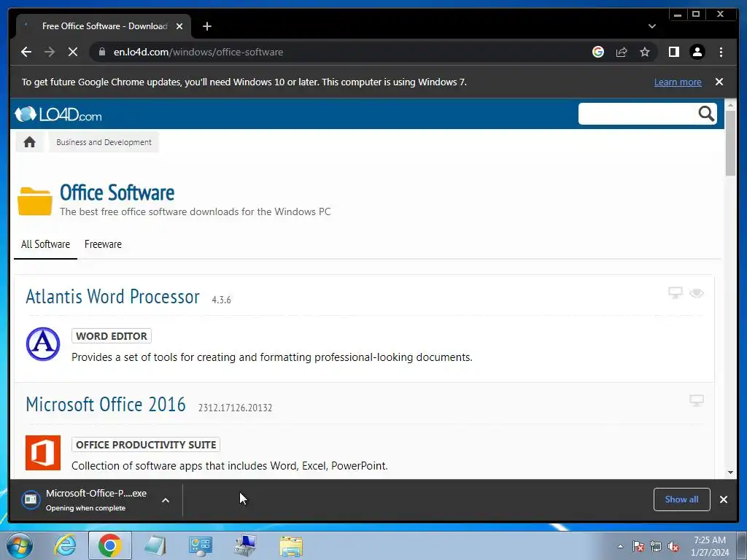Open the Windows Start menu
This screenshot has width=747, height=560.
(x=19, y=545)
